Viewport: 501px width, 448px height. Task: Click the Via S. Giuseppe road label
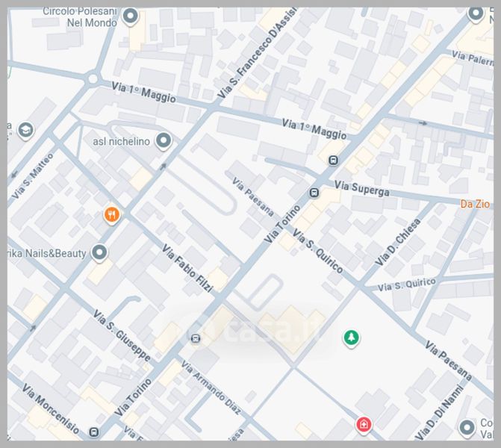tap(122, 335)
